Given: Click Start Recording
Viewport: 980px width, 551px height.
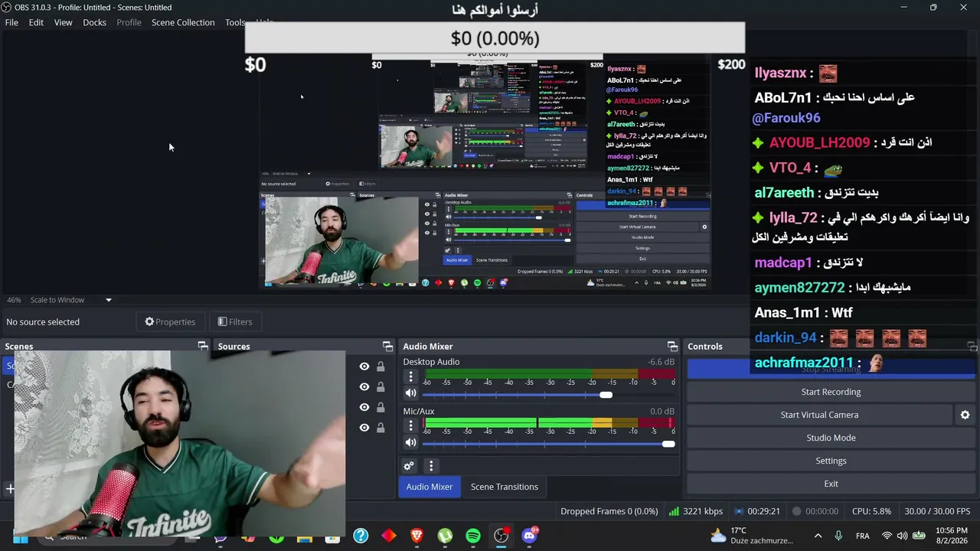Looking at the screenshot, I should pyautogui.click(x=831, y=392).
